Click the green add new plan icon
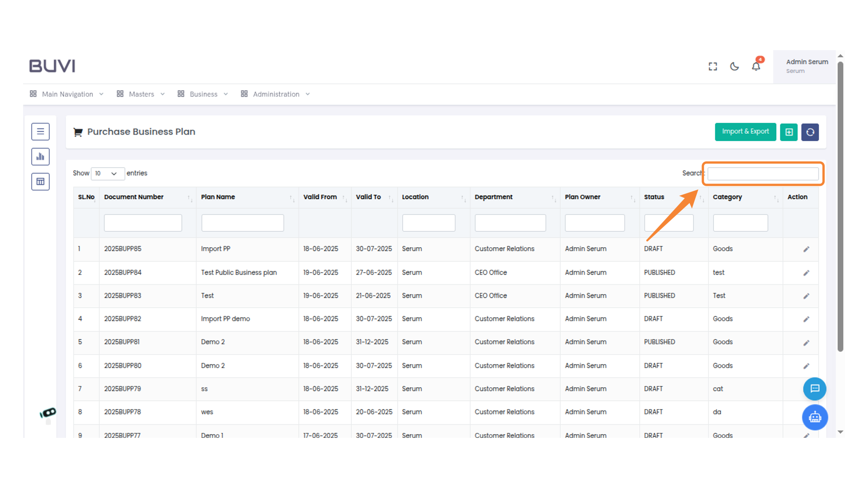868x488 pixels. coord(789,132)
